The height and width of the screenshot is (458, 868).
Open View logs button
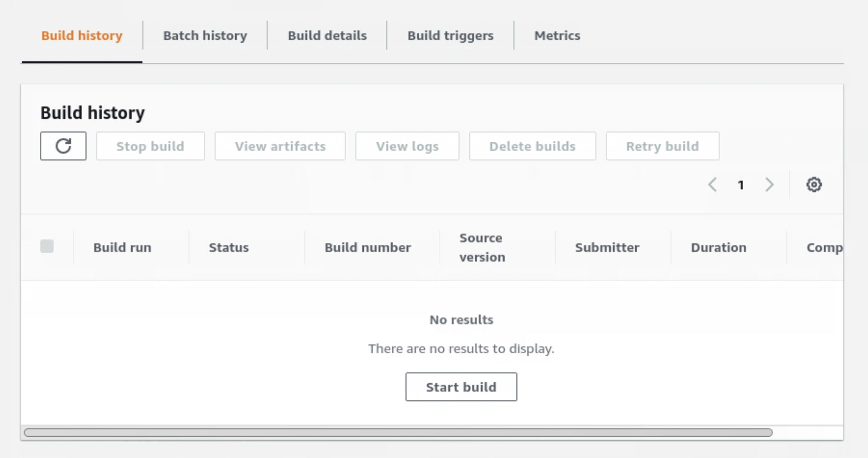(x=407, y=146)
